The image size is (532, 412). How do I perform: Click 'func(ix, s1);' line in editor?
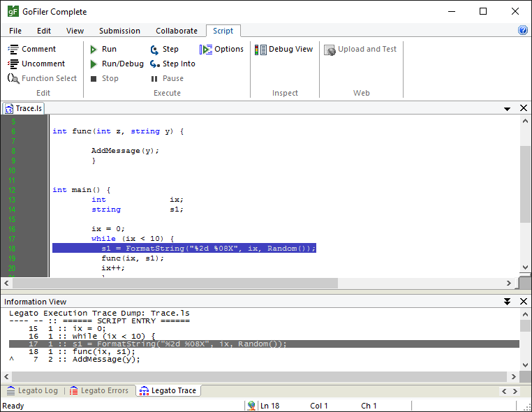pos(133,258)
